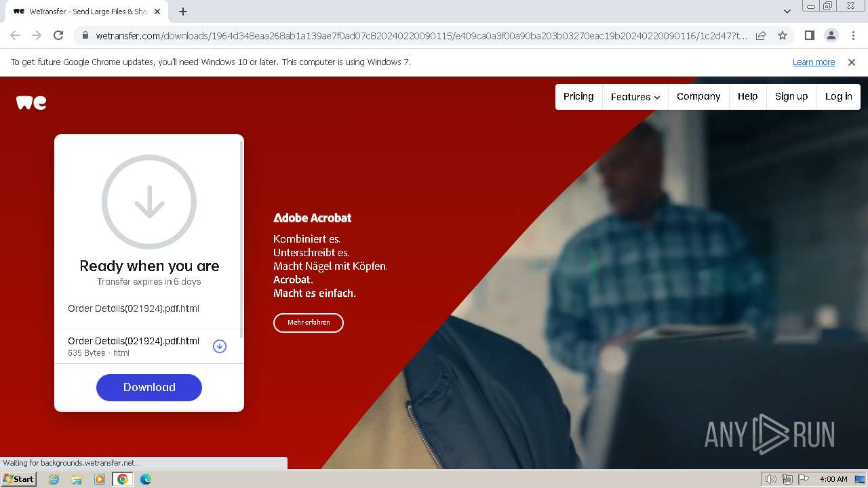Open the Pricing page
This screenshot has width=868, height=488.
coord(578,96)
